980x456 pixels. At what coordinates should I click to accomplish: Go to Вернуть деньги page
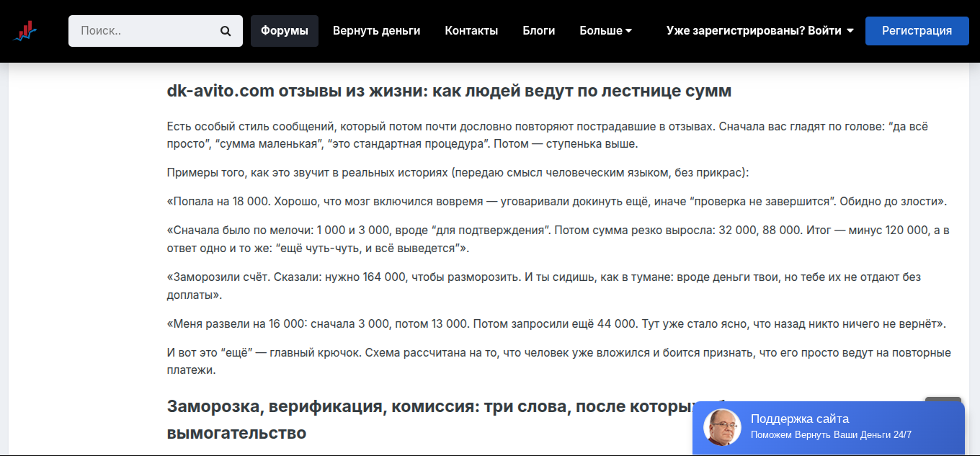[376, 31]
